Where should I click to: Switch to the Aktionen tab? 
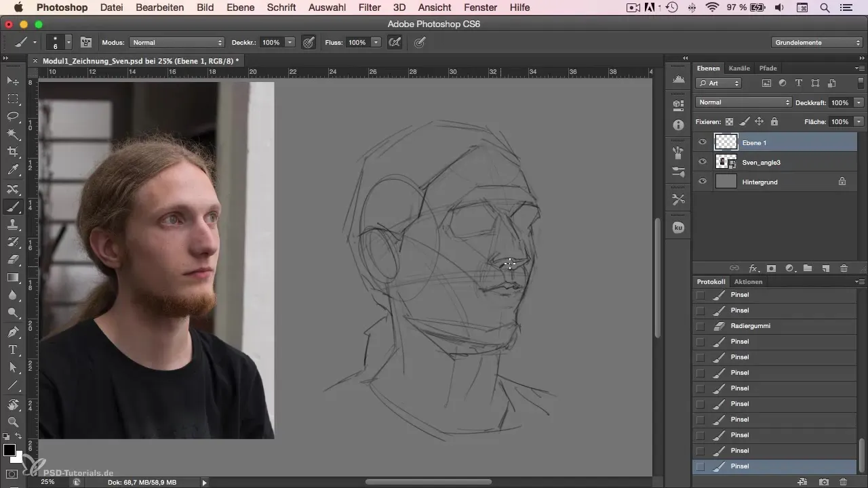(x=748, y=281)
